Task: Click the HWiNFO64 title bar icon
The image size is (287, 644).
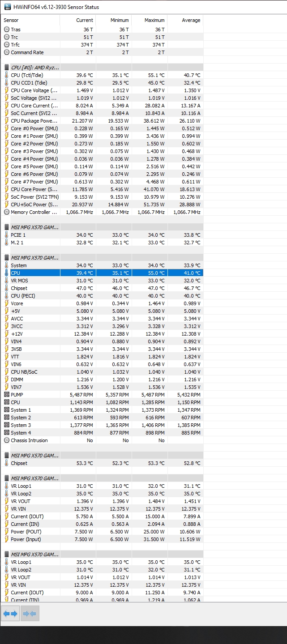Action: tap(7, 7)
